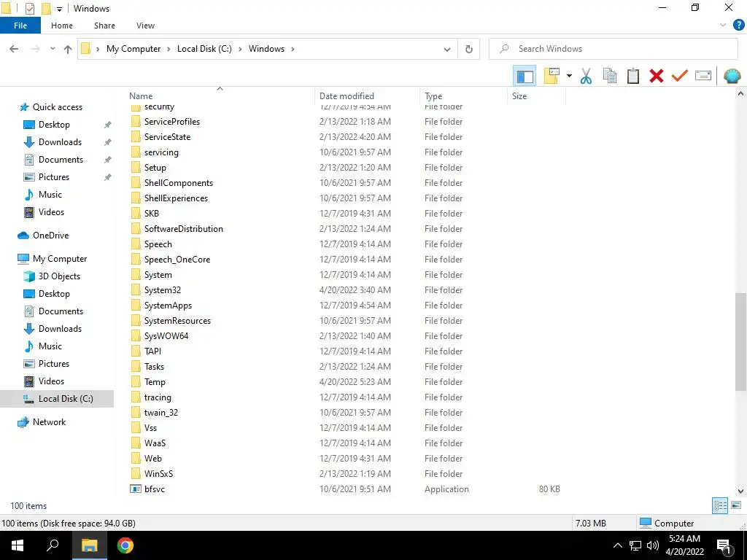Click the scrollbar up arrow
Image resolution: width=747 pixels, height=560 pixels.
coord(740,94)
